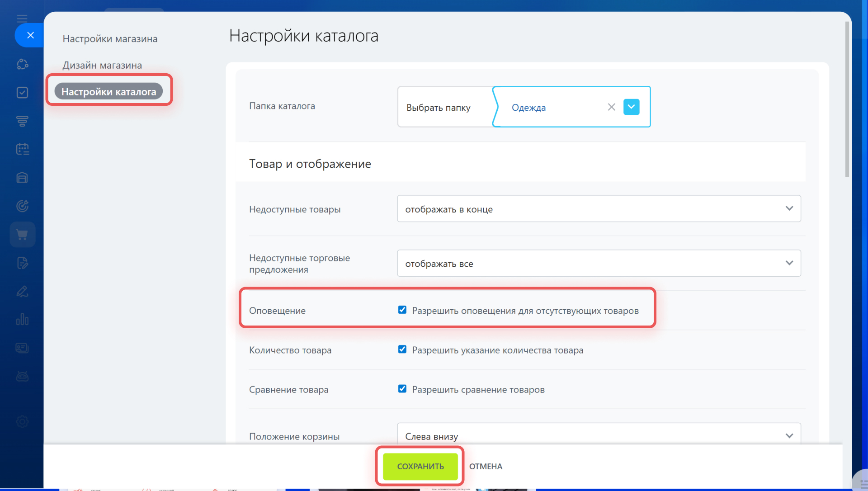Viewport: 868px width, 491px height.
Task: Toggle allow product comparison checkbox
Action: point(402,389)
